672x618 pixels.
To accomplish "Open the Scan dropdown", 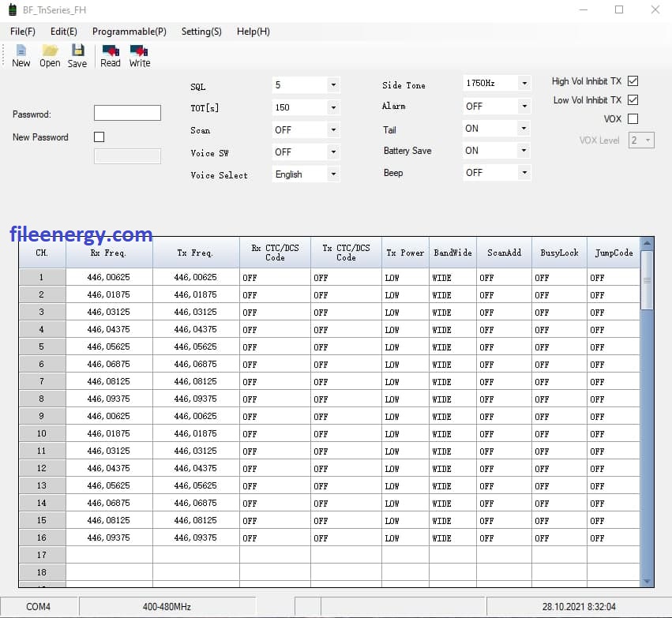I will [306, 129].
